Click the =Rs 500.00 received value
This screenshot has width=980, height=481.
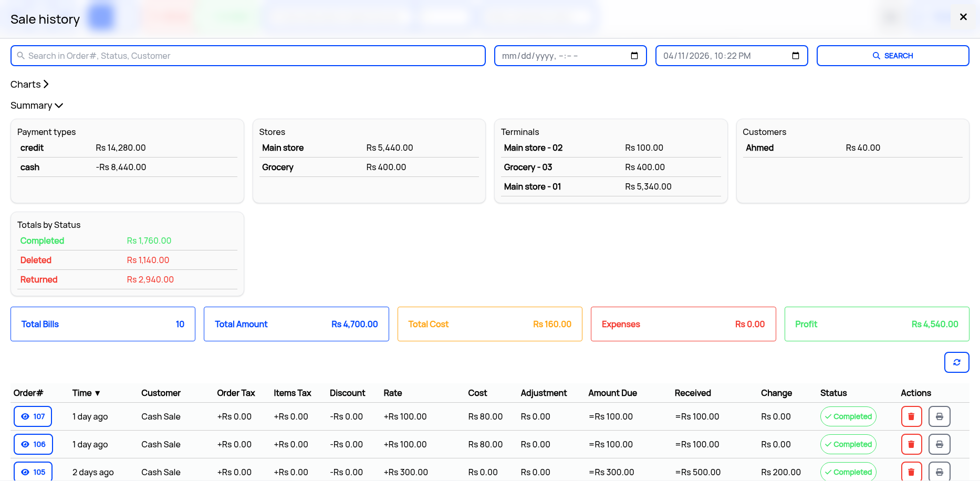(697, 472)
